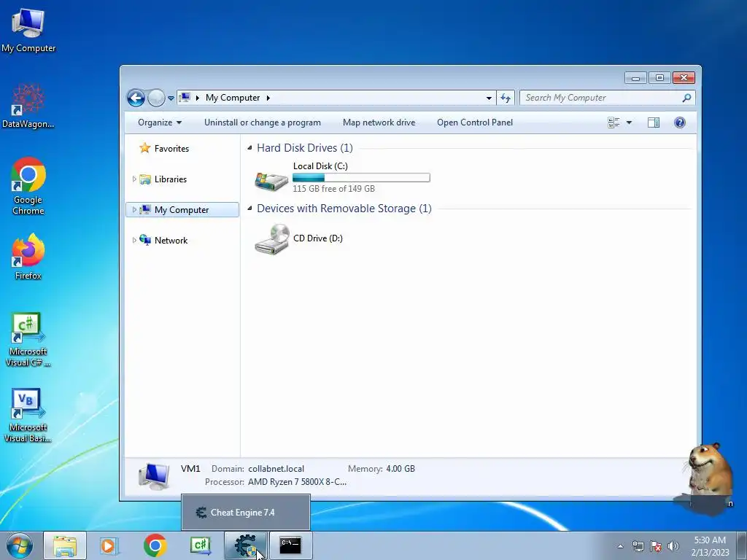Collapse the Hard Disk Drives group
Image resolution: width=747 pixels, height=560 pixels.
click(249, 147)
